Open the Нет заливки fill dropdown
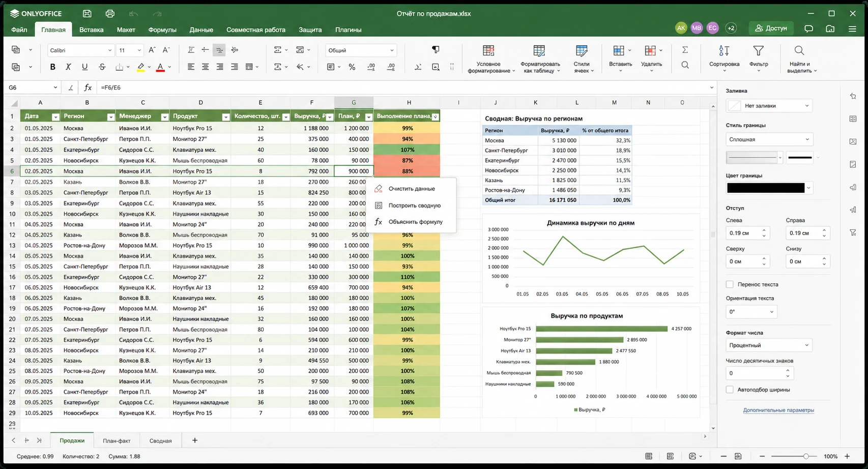The image size is (868, 469). (x=769, y=106)
